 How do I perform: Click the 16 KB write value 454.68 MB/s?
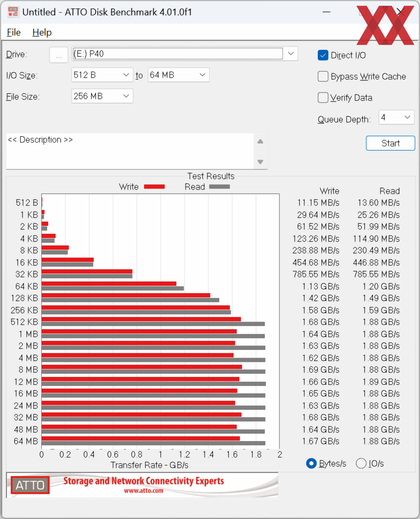click(x=316, y=263)
